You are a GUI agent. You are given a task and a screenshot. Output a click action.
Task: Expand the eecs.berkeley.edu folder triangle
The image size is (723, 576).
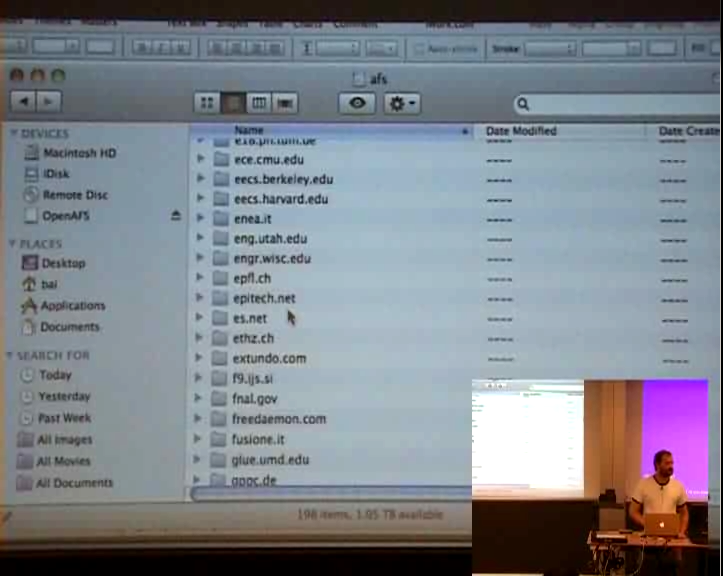click(201, 178)
